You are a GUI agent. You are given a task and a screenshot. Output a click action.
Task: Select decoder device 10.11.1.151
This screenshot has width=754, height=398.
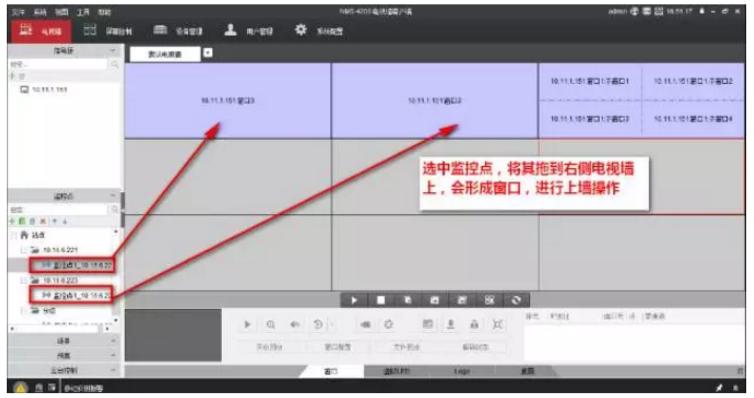pyautogui.click(x=44, y=89)
